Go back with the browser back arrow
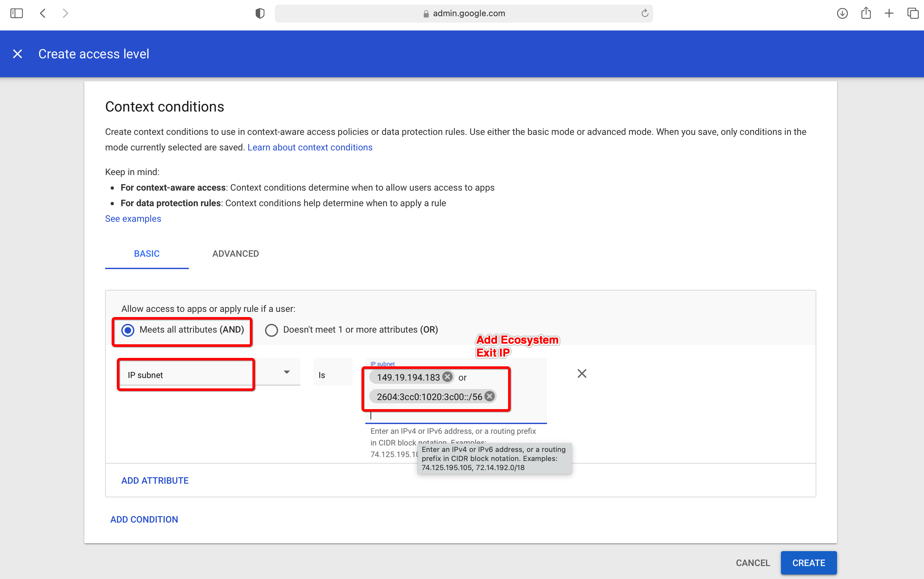Viewport: 924px width, 579px height. (43, 13)
